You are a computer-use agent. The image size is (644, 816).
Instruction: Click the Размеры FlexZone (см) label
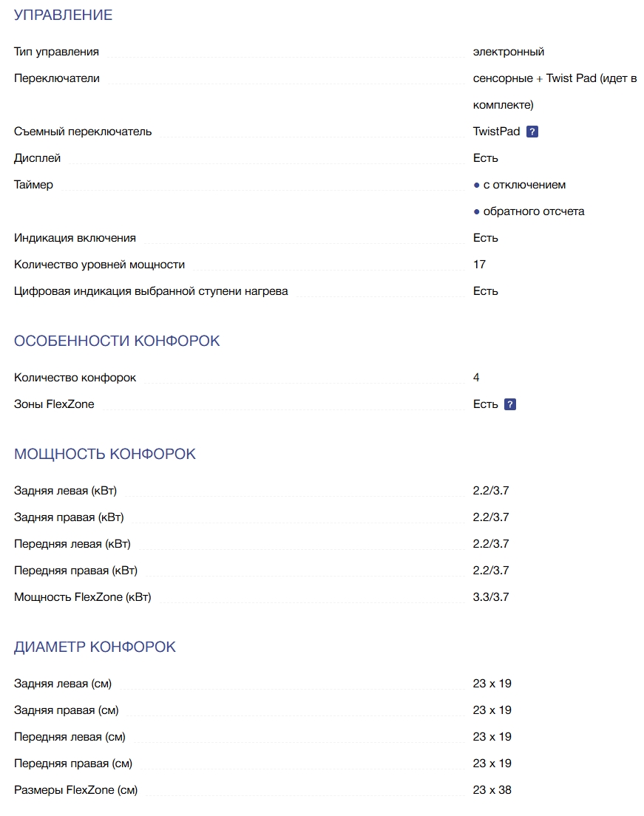pyautogui.click(x=75, y=790)
